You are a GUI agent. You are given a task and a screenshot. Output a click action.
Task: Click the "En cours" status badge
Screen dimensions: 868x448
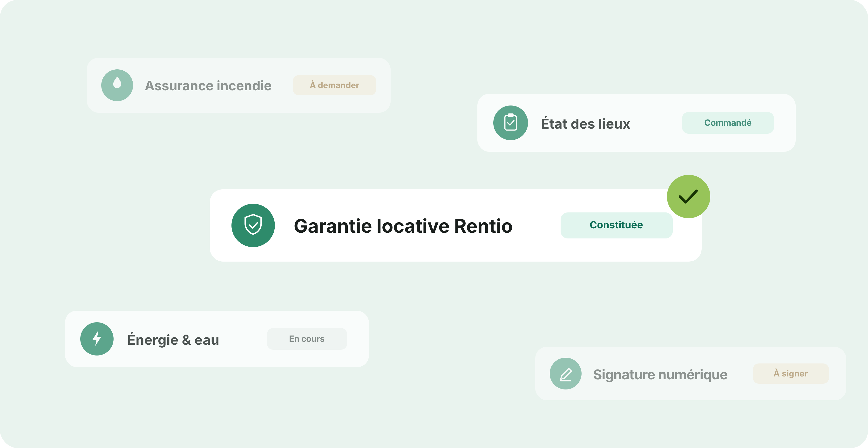click(307, 339)
